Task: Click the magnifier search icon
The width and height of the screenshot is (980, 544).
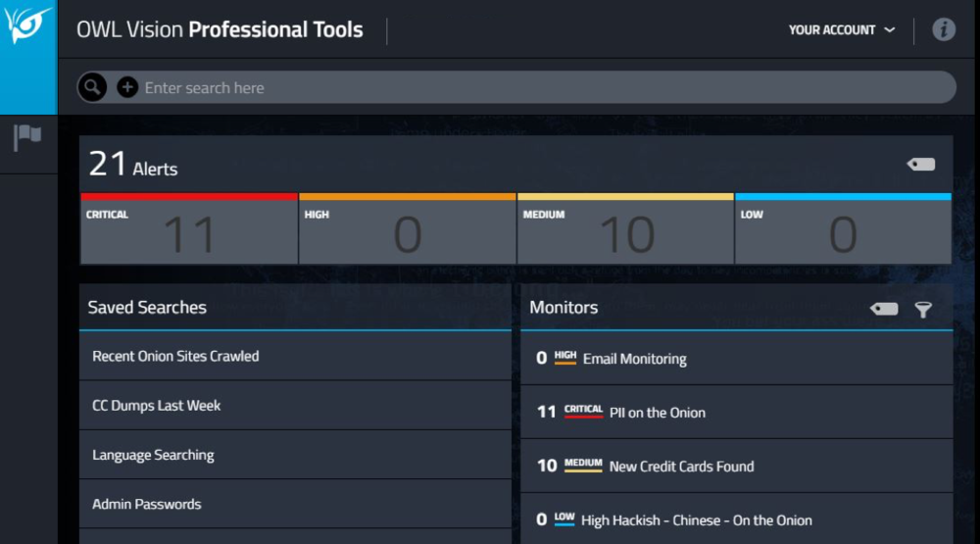Action: pos(92,87)
